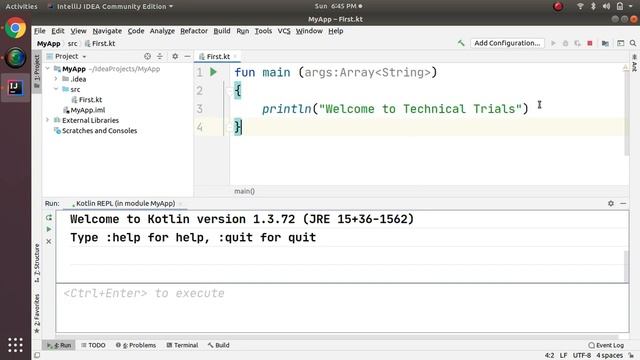This screenshot has width=640, height=360.
Task: Toggle the Ant side tool window
Action: [x=635, y=62]
